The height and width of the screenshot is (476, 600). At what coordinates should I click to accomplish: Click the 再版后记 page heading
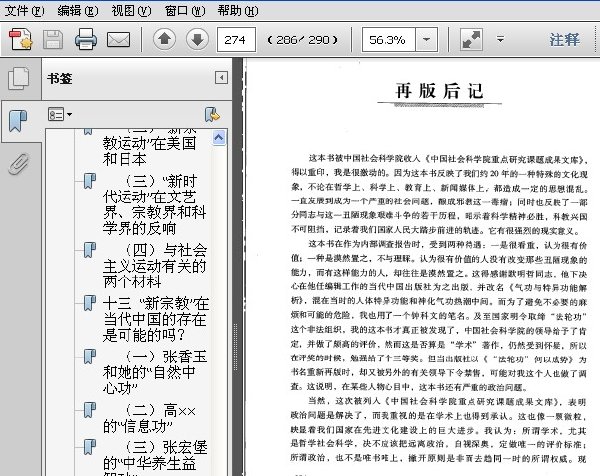[439, 91]
